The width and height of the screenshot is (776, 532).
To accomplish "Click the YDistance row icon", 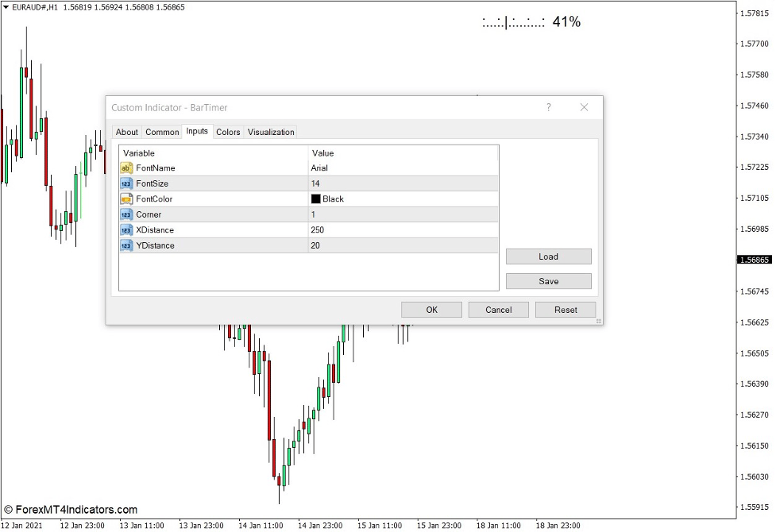I will (126, 245).
